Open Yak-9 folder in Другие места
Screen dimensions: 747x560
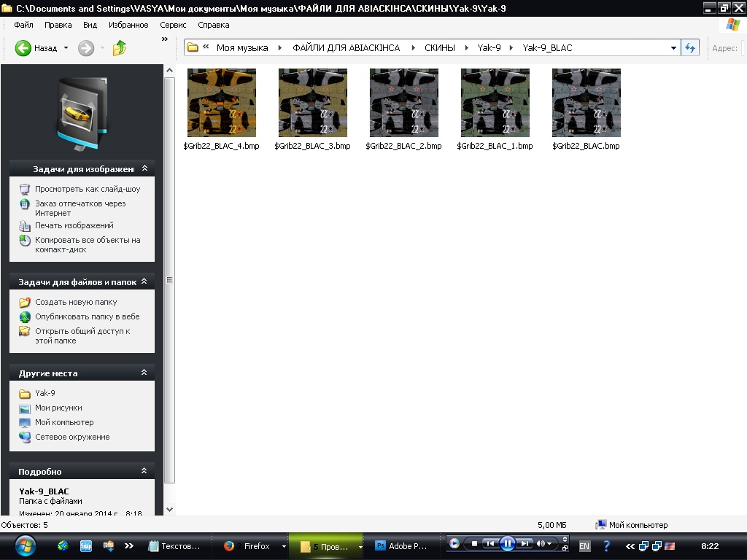[44, 393]
